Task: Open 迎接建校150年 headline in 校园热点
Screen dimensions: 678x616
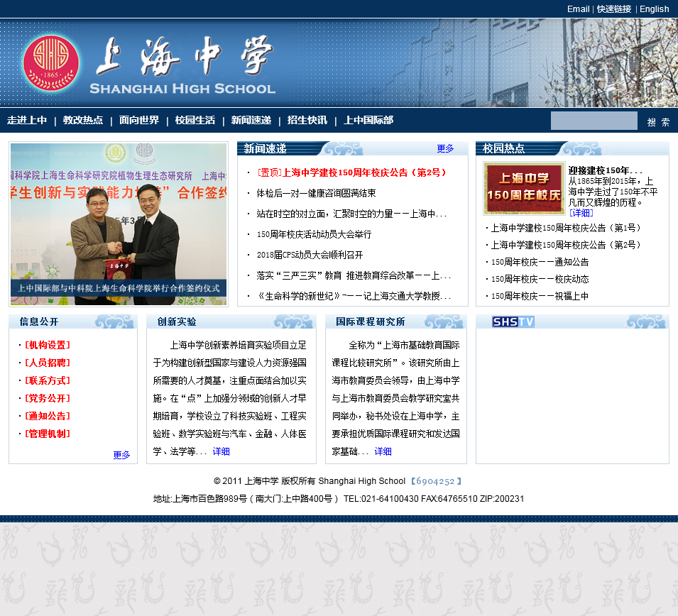Action: coord(605,170)
